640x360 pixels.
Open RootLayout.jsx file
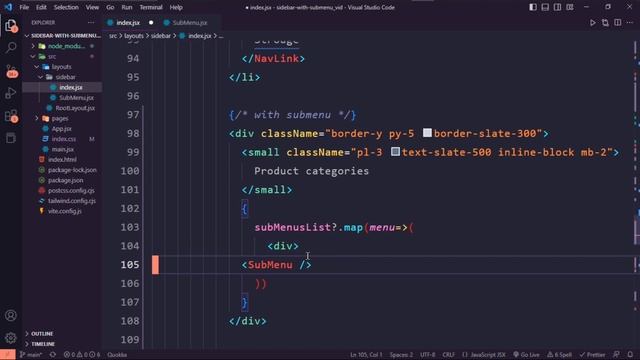click(x=75, y=108)
